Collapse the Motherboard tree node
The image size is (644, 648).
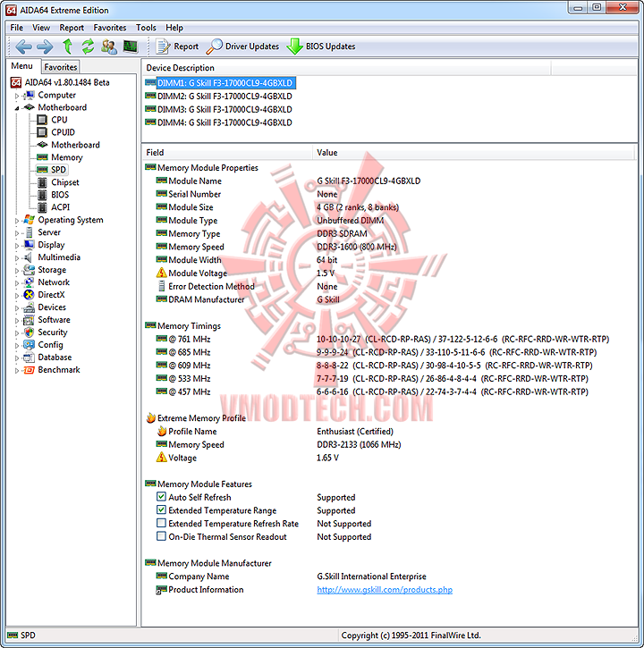[x=17, y=108]
